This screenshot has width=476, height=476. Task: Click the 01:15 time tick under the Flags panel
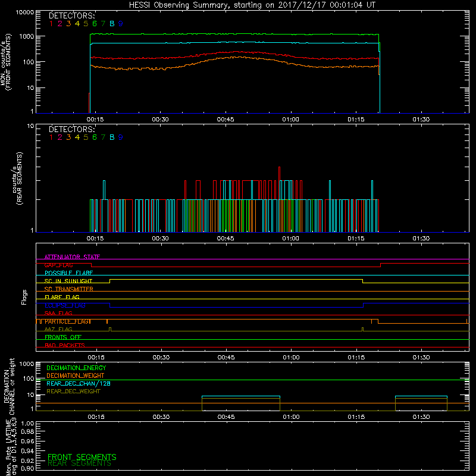(x=356, y=358)
